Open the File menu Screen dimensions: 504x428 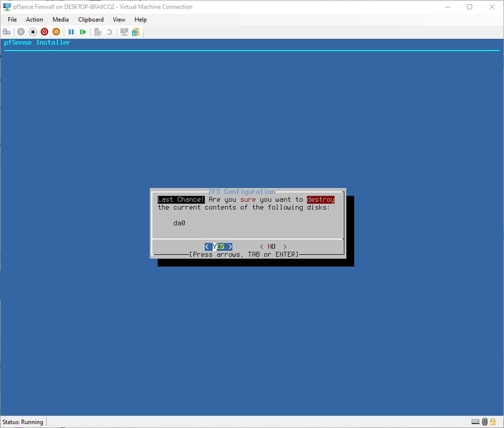coord(13,20)
